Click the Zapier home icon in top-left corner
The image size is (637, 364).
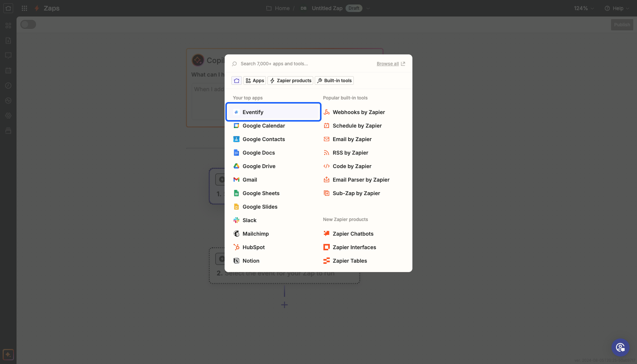[x=8, y=8]
